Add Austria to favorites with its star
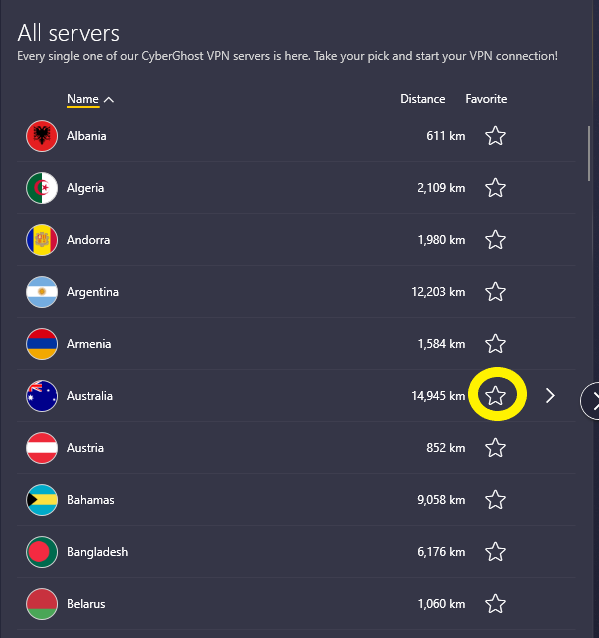The width and height of the screenshot is (599, 638). [x=496, y=448]
